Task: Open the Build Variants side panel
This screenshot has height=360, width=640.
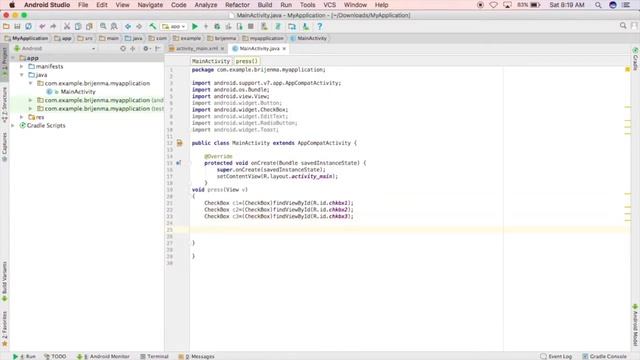Action: click(x=4, y=282)
